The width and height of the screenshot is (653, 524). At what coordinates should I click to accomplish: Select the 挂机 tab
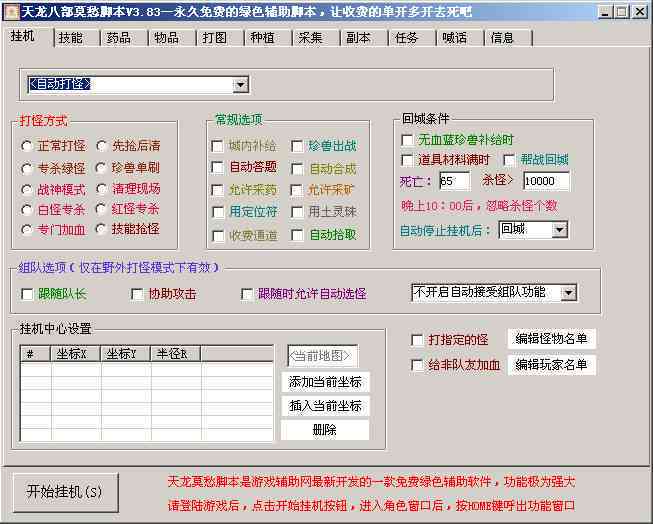tap(29, 37)
